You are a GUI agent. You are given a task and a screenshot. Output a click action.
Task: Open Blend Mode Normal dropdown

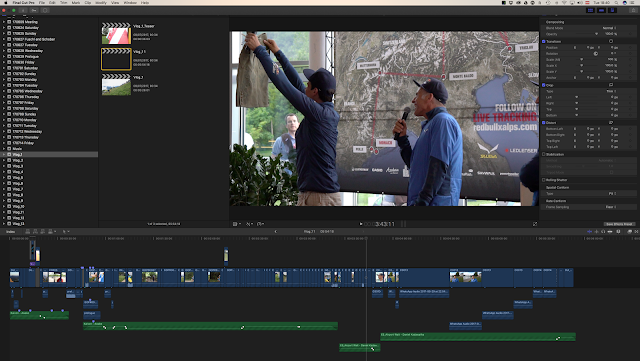tap(609, 28)
